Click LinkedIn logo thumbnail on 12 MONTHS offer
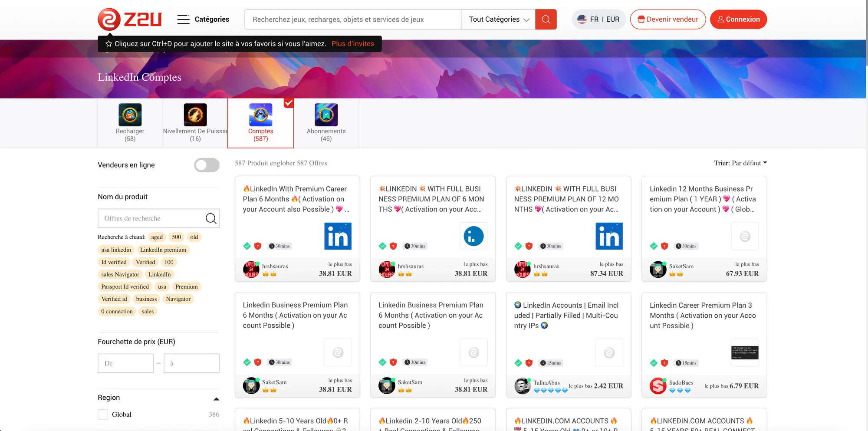 pos(609,236)
